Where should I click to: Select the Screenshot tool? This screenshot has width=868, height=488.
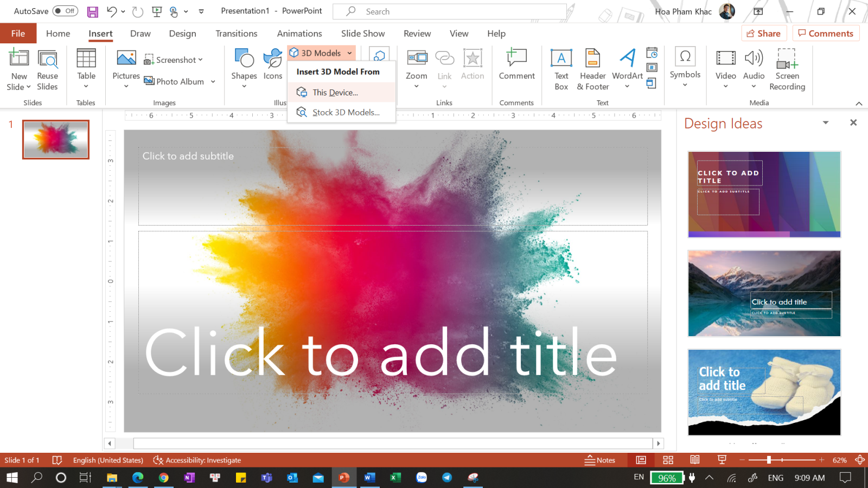(173, 60)
